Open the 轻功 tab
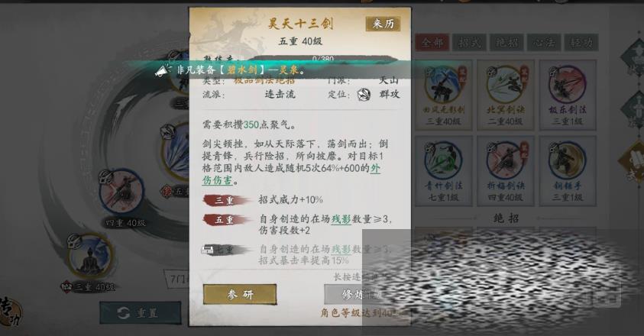 581,42
